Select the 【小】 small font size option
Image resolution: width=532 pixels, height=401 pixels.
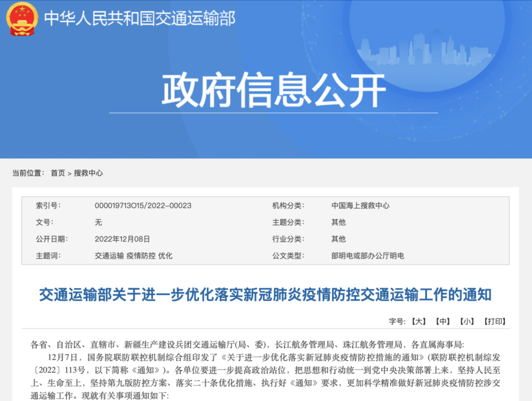(467, 322)
